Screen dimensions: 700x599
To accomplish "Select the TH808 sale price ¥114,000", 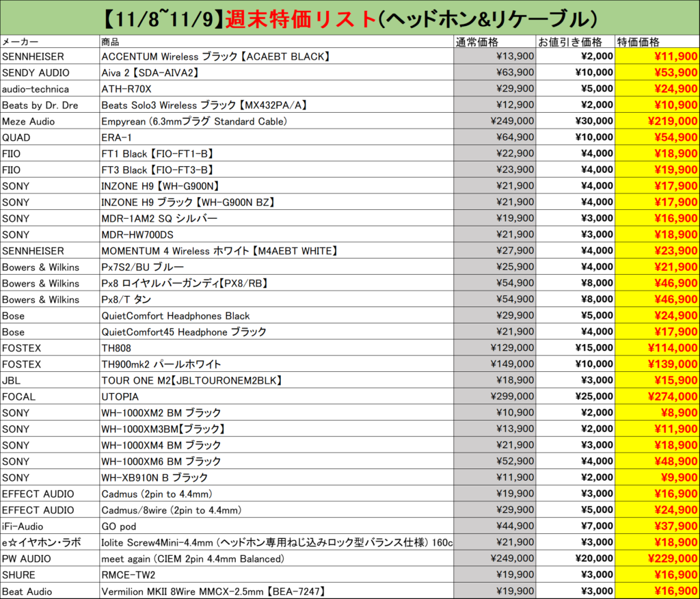I will point(657,348).
